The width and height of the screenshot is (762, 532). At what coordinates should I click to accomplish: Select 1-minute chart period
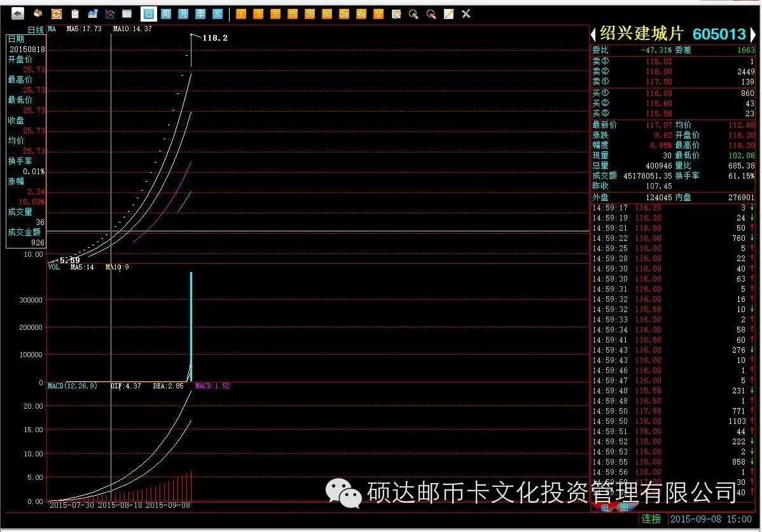241,13
